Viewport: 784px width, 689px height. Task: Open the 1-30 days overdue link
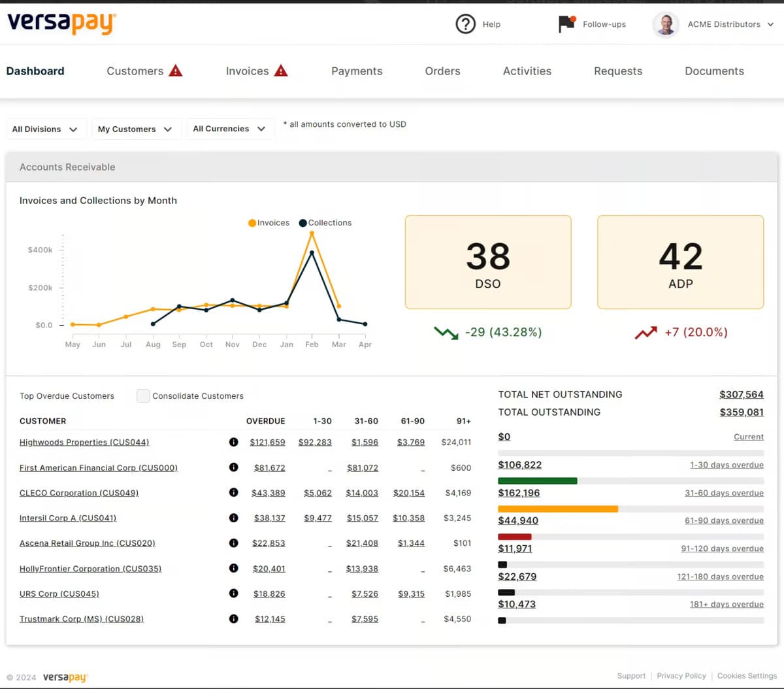click(727, 465)
